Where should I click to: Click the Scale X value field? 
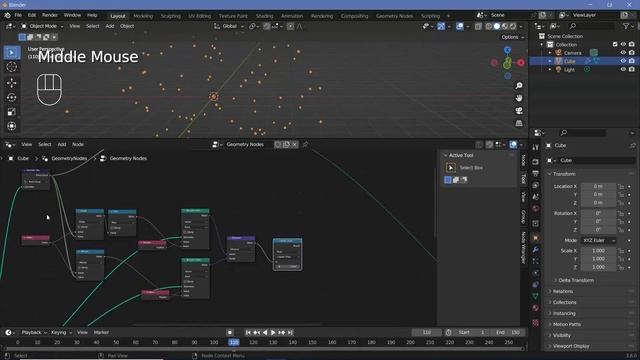(598, 251)
